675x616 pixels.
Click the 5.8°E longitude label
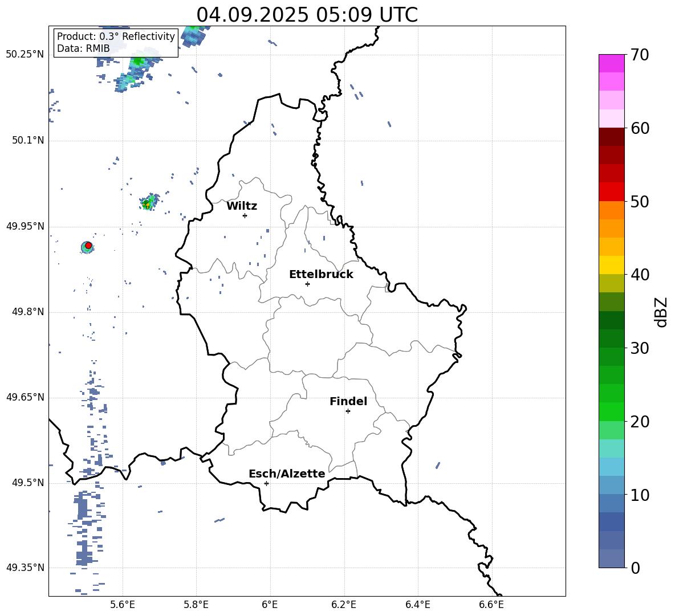[196, 605]
